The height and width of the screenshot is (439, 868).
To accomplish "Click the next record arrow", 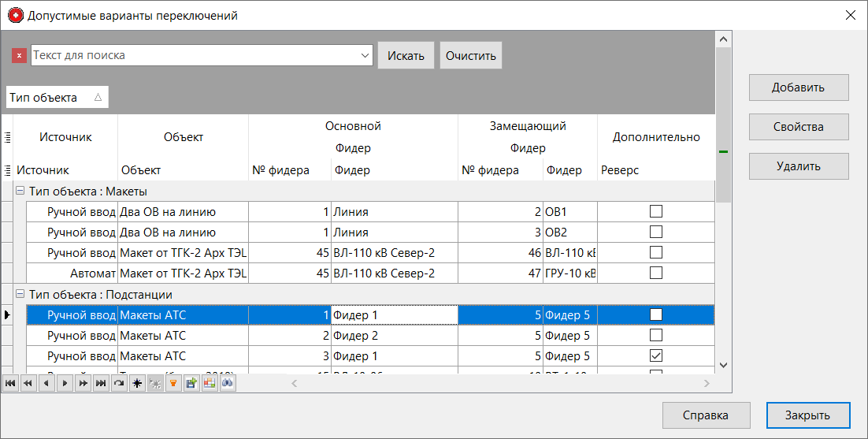I will [65, 383].
